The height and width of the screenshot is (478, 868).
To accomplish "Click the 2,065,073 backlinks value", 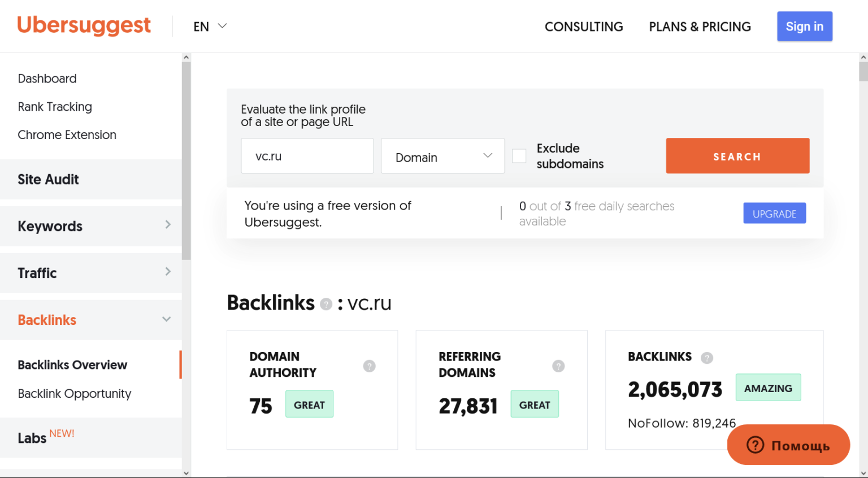I will click(675, 389).
